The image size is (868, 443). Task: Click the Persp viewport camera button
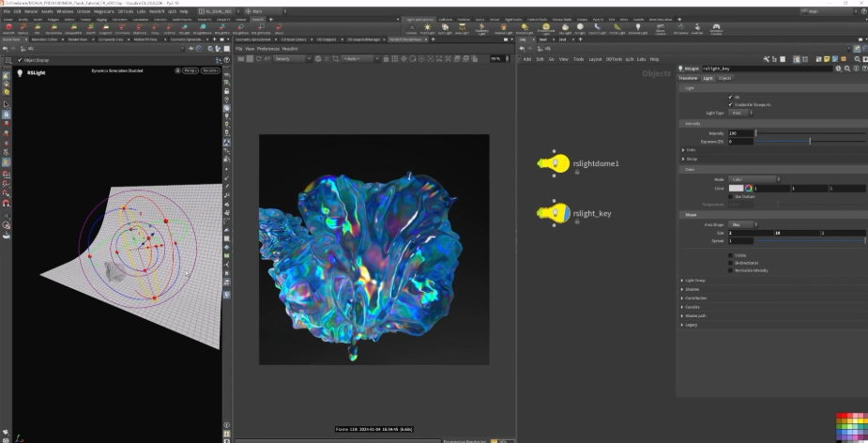tap(189, 70)
